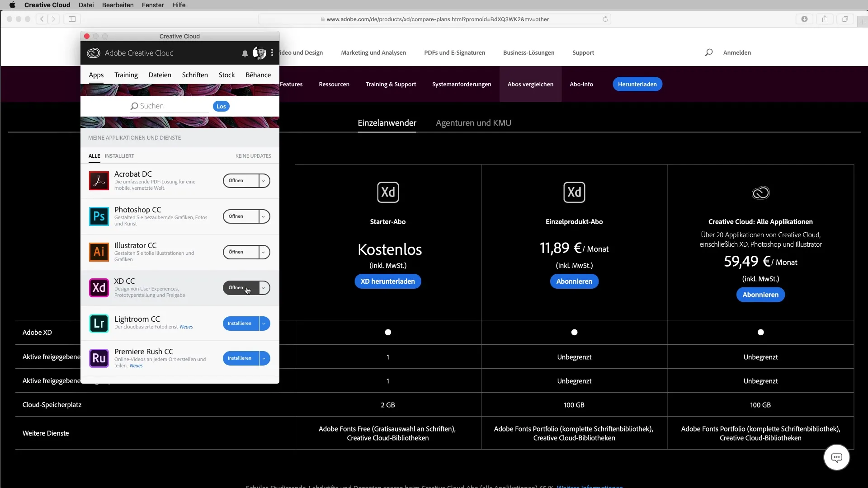Click the Safari address bar URL
Image resolution: width=868 pixels, height=488 pixels.
pos(434,19)
